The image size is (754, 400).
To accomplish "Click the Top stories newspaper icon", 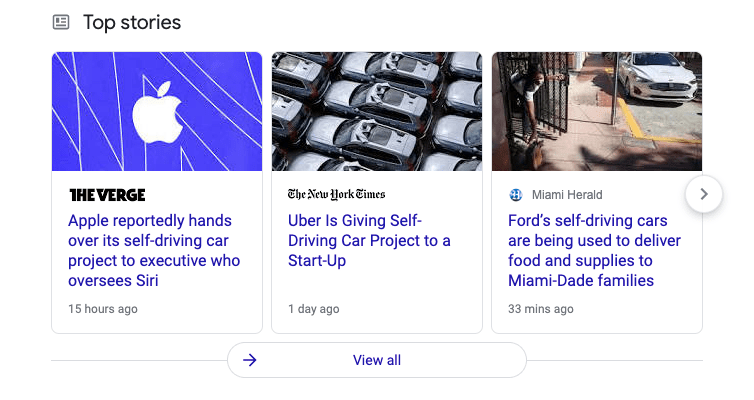I will (61, 22).
